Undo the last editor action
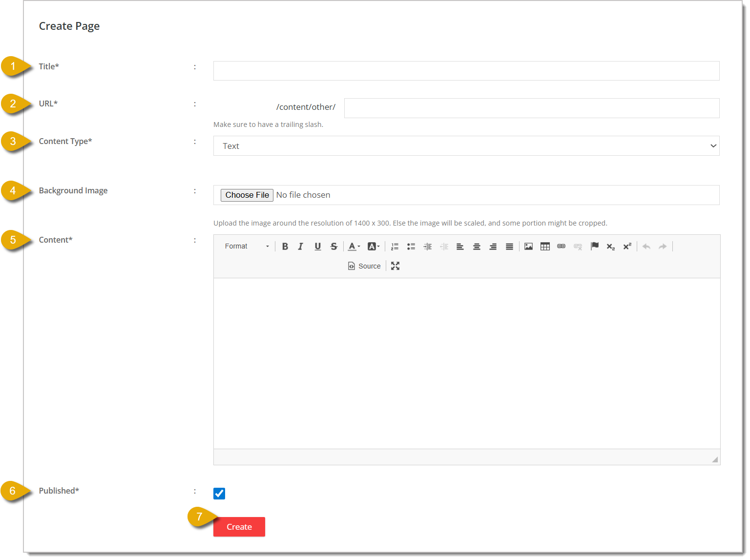750x560 pixels. pyautogui.click(x=646, y=247)
